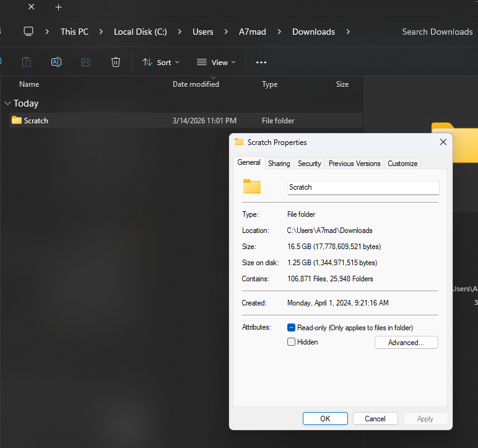Navigate to This PC breadcrumb
478x448 pixels.
click(x=74, y=32)
